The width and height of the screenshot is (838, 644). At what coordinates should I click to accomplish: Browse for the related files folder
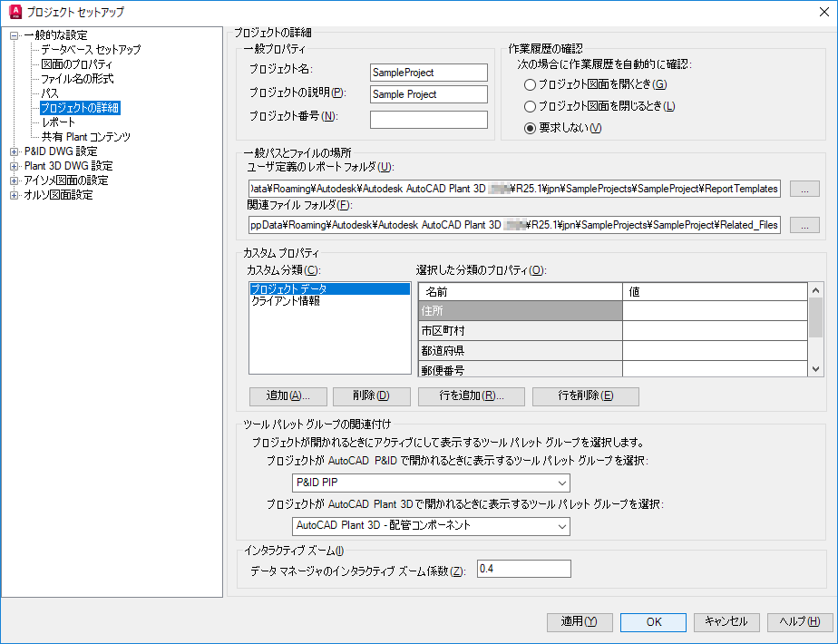[x=804, y=225]
